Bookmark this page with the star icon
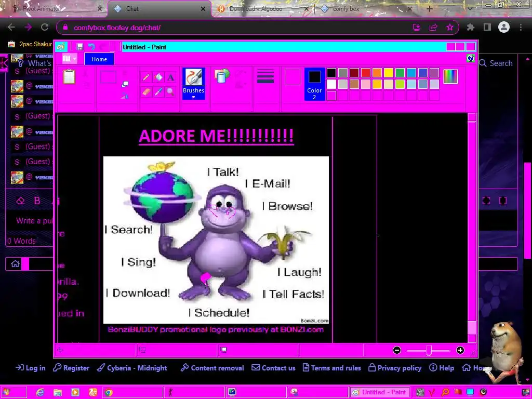 [x=450, y=28]
